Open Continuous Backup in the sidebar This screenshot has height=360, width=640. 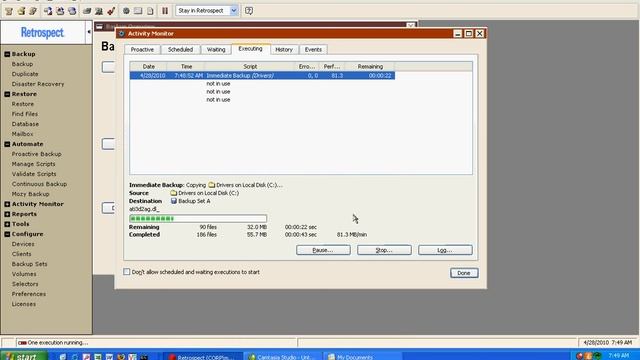[x=39, y=184]
